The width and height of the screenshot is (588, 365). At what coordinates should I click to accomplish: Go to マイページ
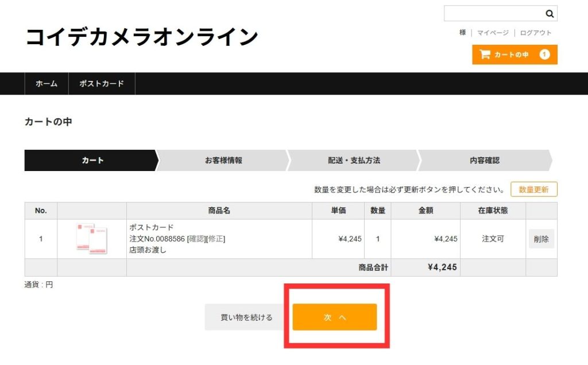tap(493, 33)
